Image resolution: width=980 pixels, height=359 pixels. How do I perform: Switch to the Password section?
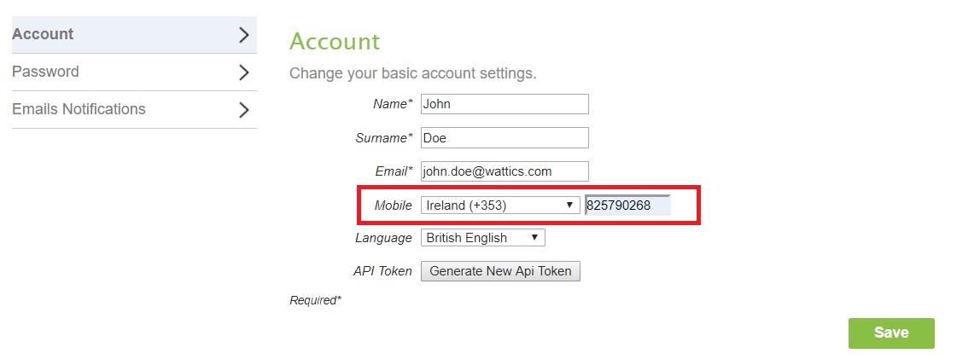pos(45,72)
